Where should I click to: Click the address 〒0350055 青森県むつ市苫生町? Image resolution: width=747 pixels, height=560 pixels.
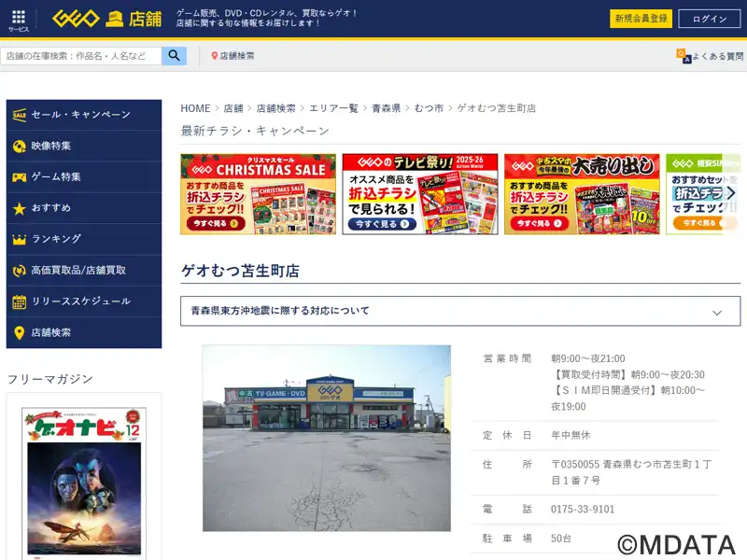(x=631, y=472)
